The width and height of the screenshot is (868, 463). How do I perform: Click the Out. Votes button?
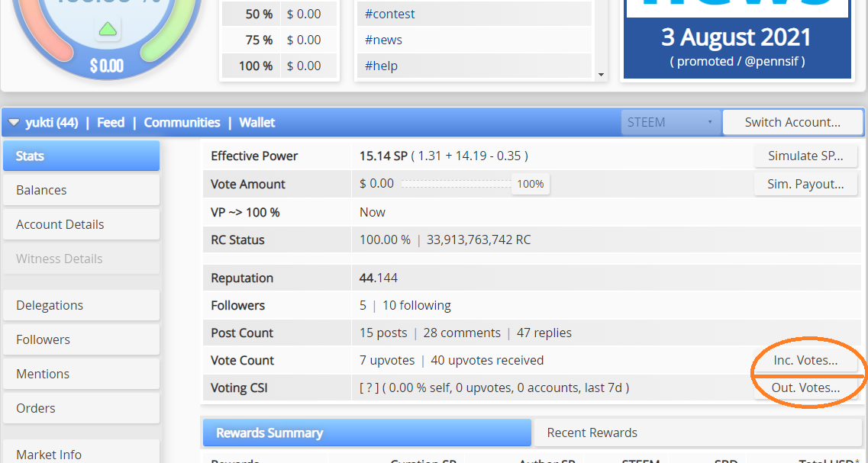[805, 387]
